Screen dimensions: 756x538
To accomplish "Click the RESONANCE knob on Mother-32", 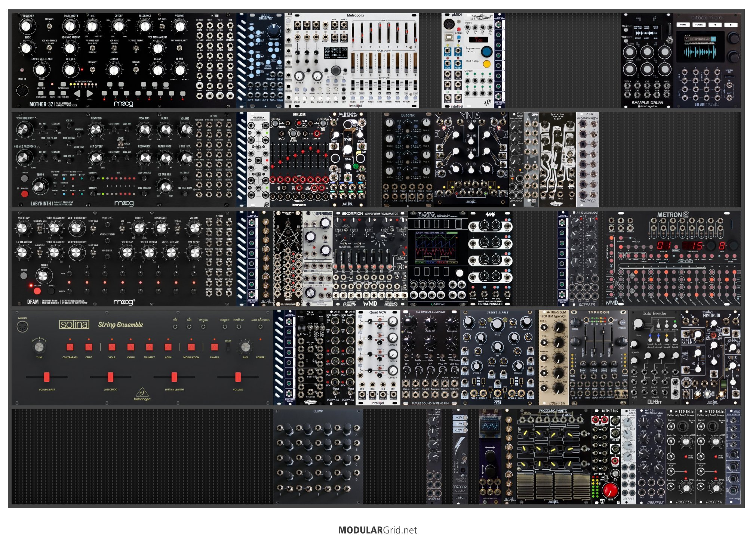I will (144, 26).
